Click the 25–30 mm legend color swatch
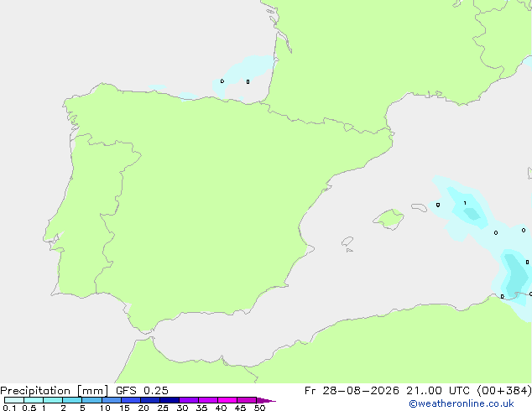The image size is (532, 411). coord(169,400)
